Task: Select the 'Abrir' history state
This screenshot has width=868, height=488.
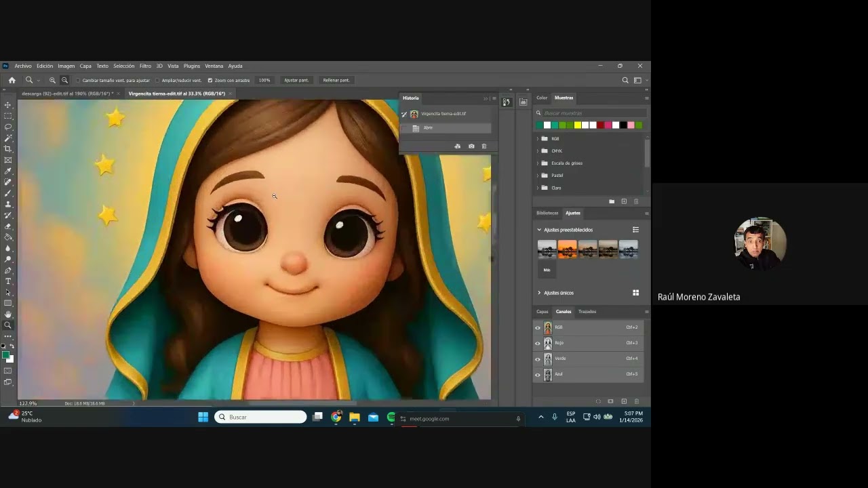Action: tap(446, 128)
